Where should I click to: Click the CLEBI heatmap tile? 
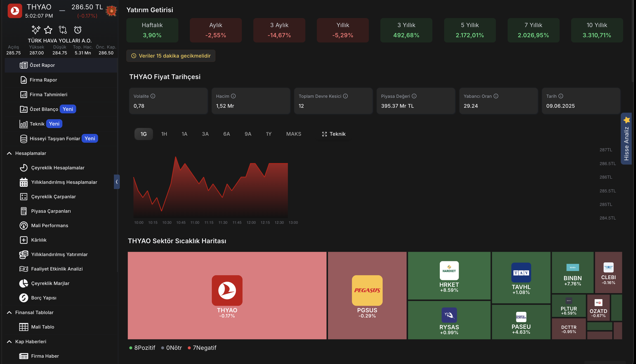point(608,273)
